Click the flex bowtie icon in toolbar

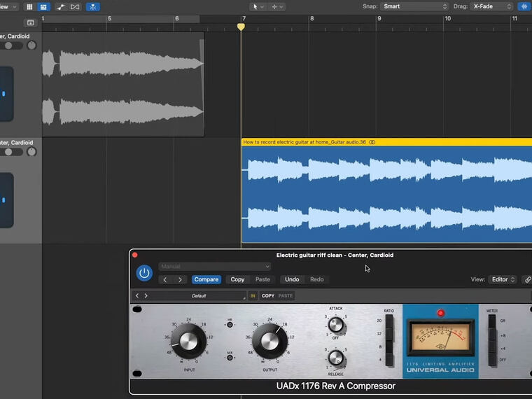tap(75, 6)
